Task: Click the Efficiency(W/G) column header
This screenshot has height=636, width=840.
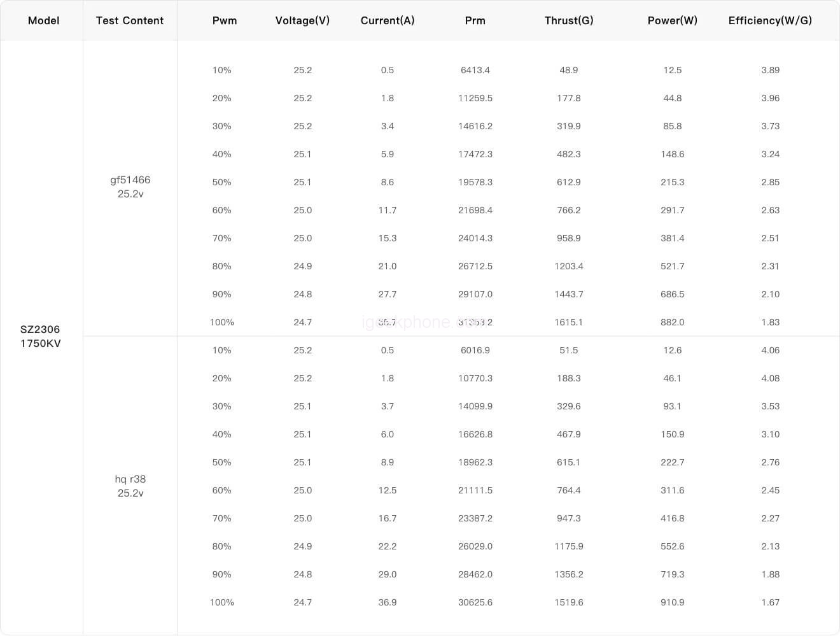Action: coord(770,20)
